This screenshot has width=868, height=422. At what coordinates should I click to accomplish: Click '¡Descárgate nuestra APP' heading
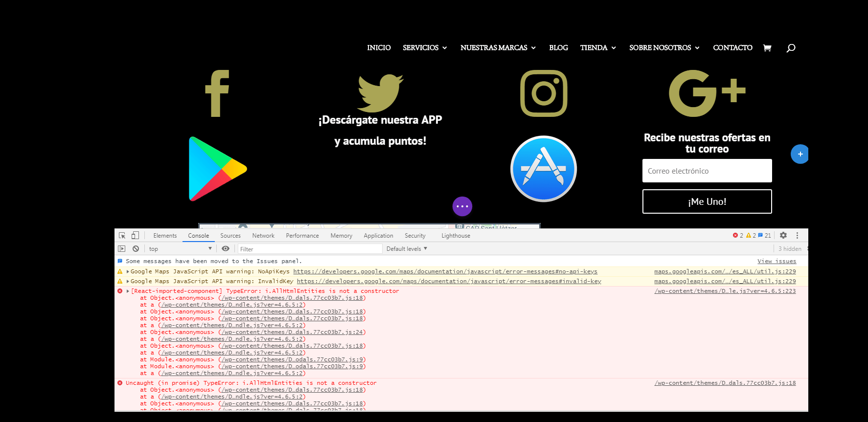click(380, 120)
